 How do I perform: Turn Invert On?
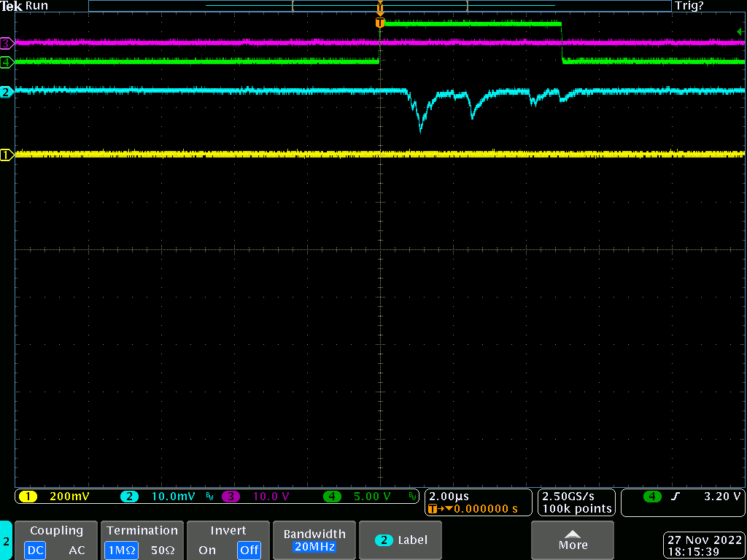[207, 550]
